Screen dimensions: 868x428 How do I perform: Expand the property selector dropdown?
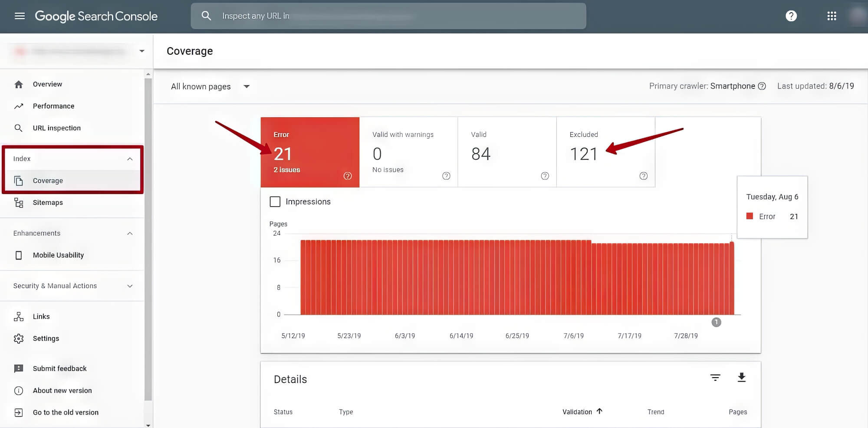(x=141, y=51)
